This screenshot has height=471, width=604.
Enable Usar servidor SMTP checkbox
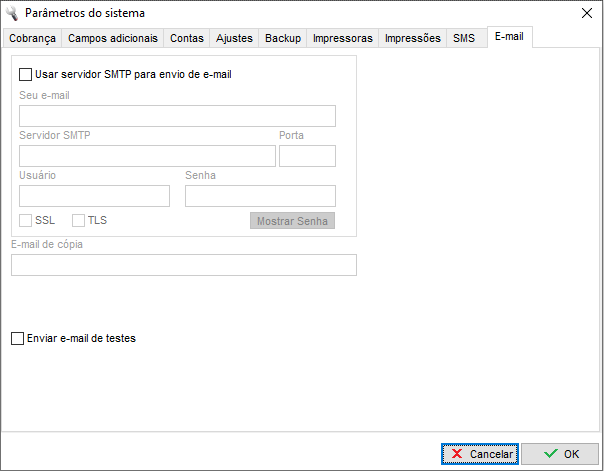pyautogui.click(x=26, y=74)
